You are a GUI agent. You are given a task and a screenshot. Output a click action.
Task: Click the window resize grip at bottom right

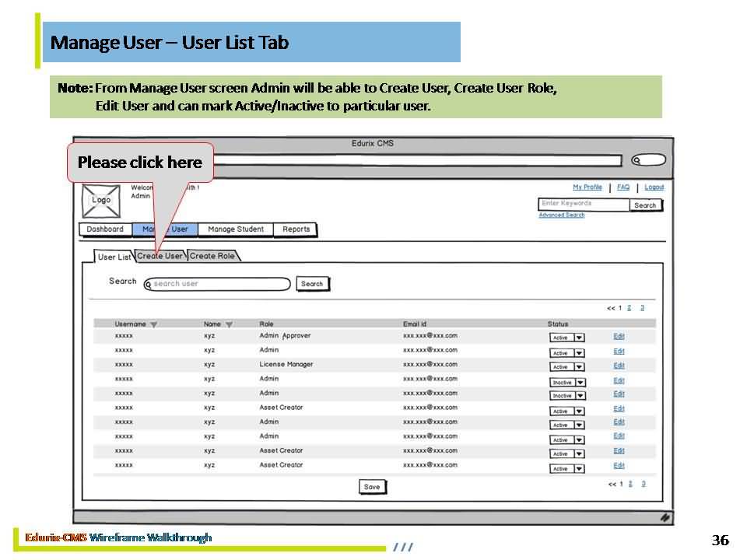[665, 516]
